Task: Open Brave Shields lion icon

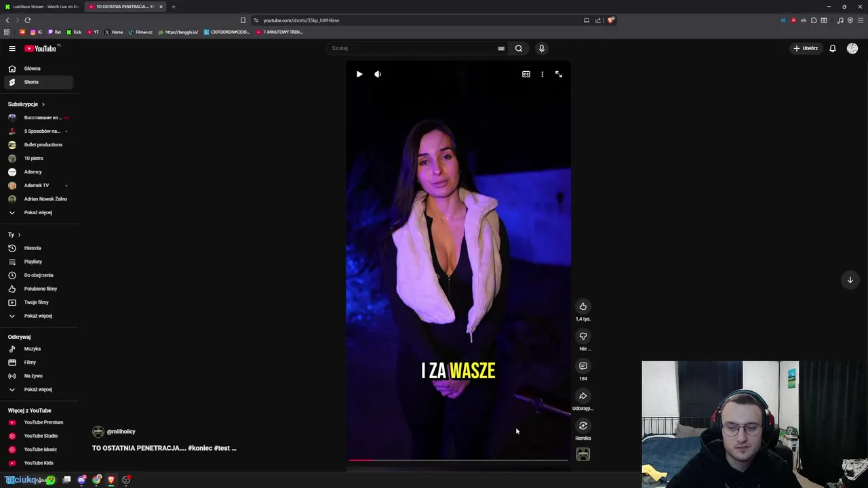Action: pyautogui.click(x=610, y=20)
